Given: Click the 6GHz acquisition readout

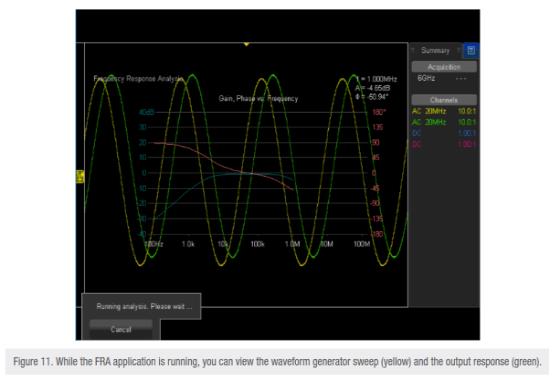Looking at the screenshot, I should (426, 78).
